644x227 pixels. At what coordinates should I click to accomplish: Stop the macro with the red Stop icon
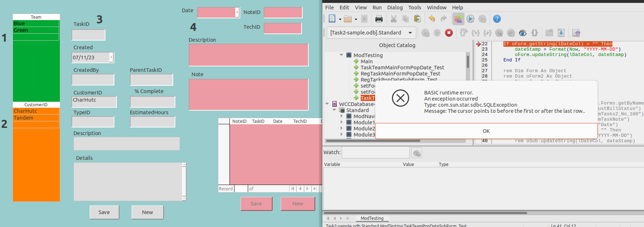click(x=449, y=33)
